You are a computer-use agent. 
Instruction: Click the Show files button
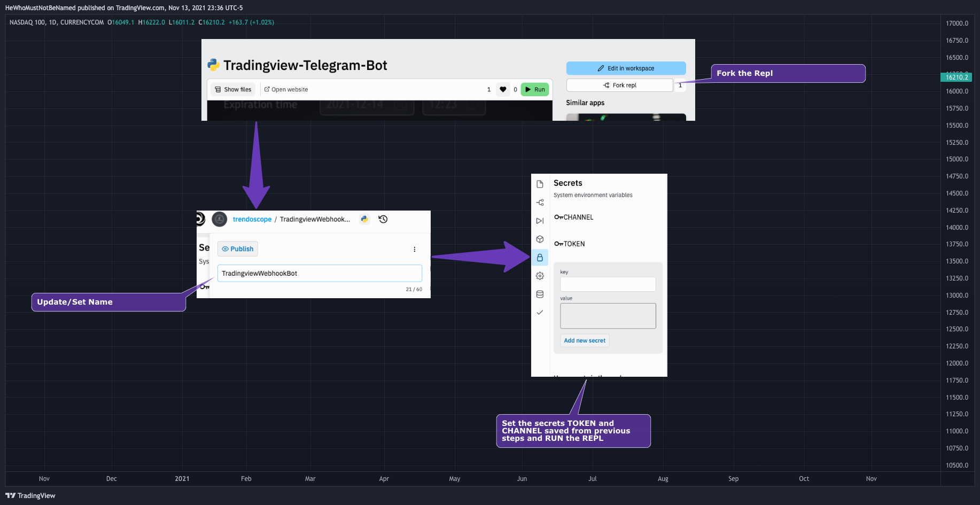[x=233, y=89]
